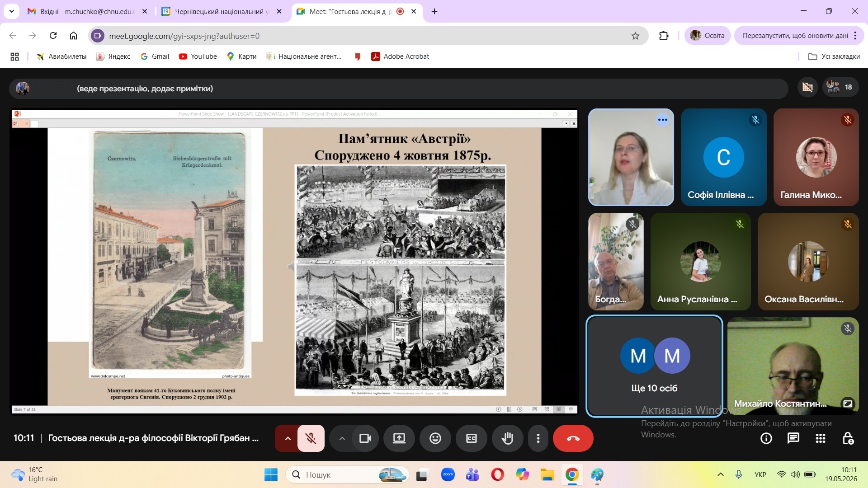Expand audio settings arrow beside microphone

(x=288, y=438)
